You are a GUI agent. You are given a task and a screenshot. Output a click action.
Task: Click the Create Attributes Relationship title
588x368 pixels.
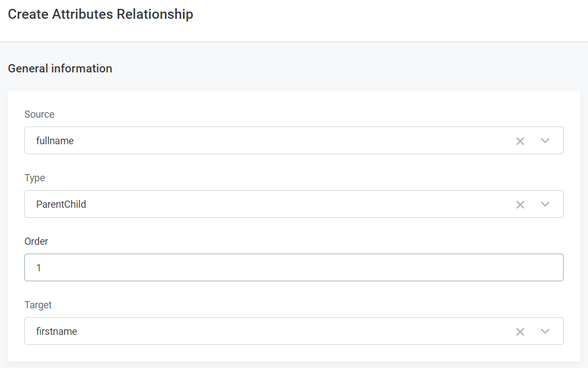coord(100,14)
